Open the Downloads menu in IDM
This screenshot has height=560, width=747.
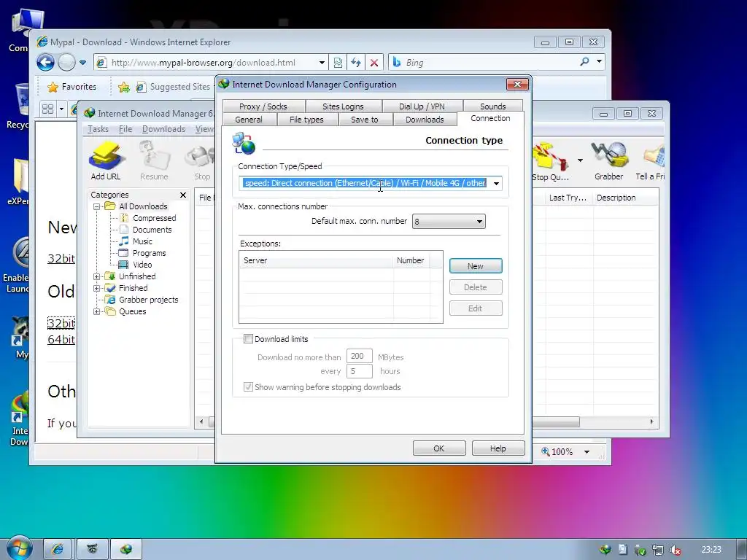tap(163, 129)
